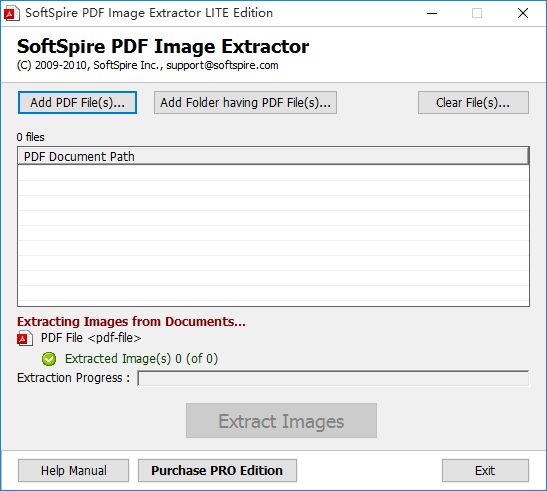The image size is (547, 491).
Task: Click the 'SoftSpire PDF Image Extractor' heading
Action: pos(163,46)
